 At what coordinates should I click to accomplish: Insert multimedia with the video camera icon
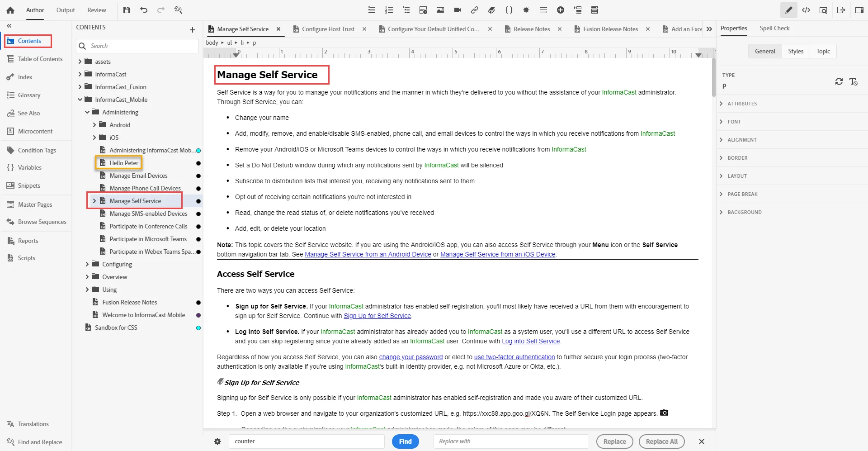458,10
